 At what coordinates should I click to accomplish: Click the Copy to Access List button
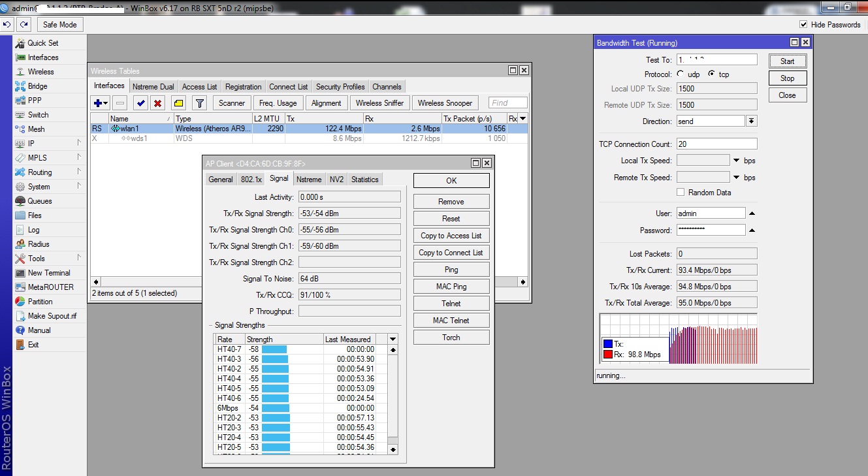451,236
